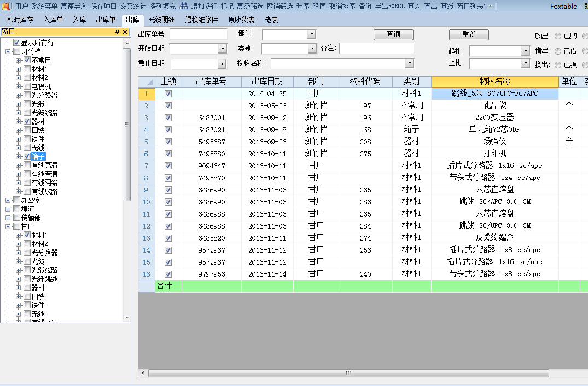Toggle lock checkbox for row 16

click(168, 274)
